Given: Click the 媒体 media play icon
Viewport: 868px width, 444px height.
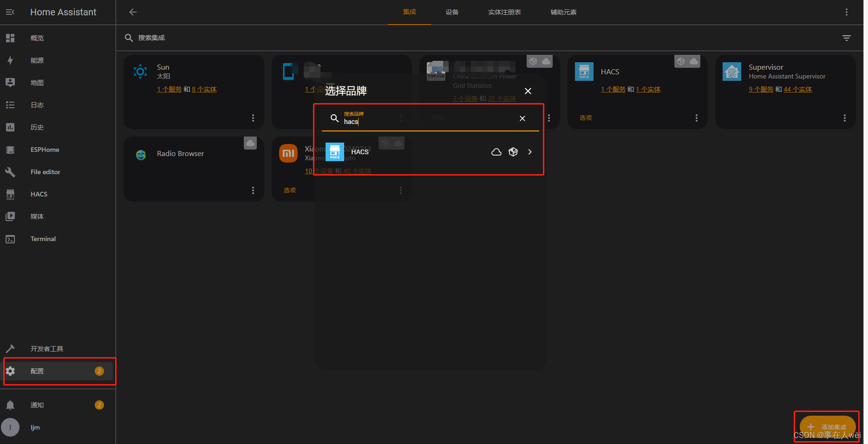Looking at the screenshot, I should click(x=10, y=216).
